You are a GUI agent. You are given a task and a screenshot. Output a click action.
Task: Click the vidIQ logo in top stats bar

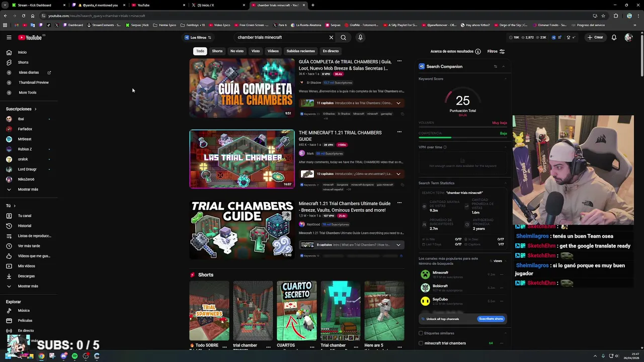tap(553, 37)
